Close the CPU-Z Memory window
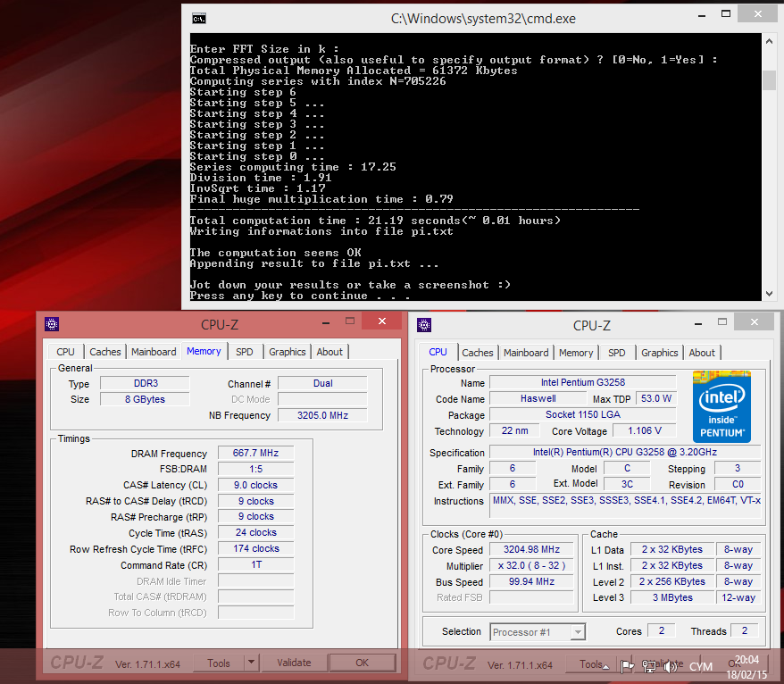The image size is (784, 684). (382, 321)
